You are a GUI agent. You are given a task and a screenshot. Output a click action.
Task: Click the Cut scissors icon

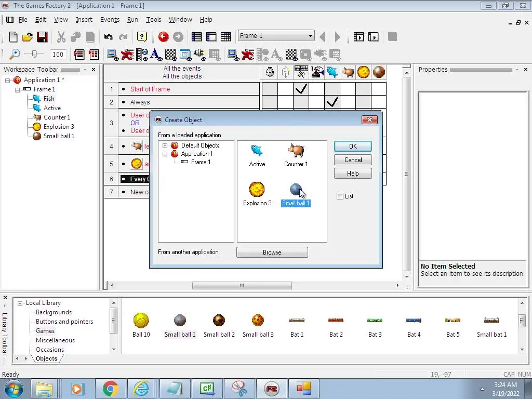pos(61,37)
